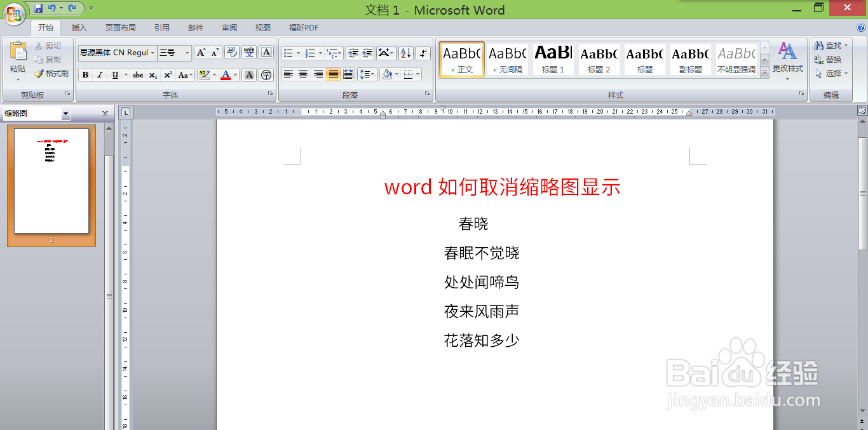Open the phonetic guide (wén)
Viewport: 868px width, 430px height.
(x=249, y=53)
